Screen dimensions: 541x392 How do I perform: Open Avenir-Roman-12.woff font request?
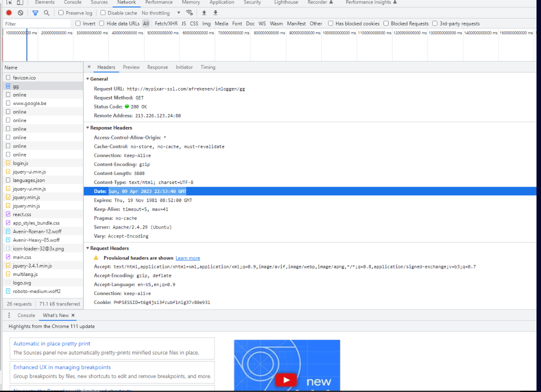coord(43,231)
